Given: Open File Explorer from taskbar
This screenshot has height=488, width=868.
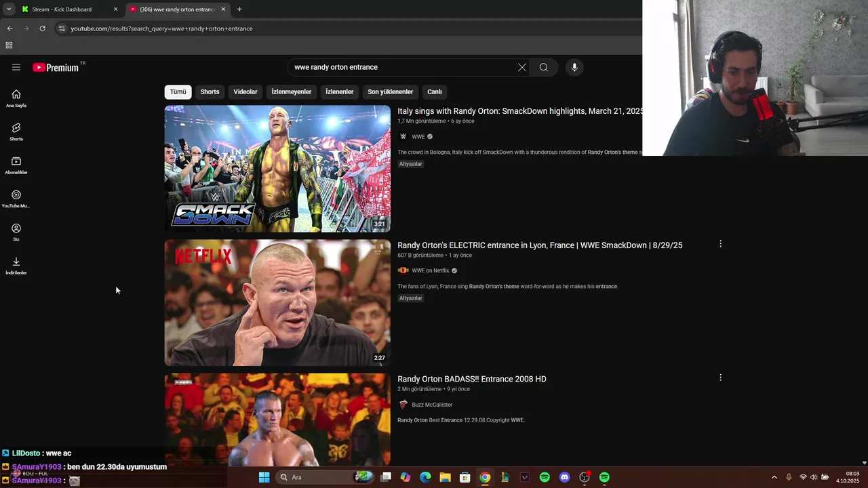Looking at the screenshot, I should coord(445,477).
